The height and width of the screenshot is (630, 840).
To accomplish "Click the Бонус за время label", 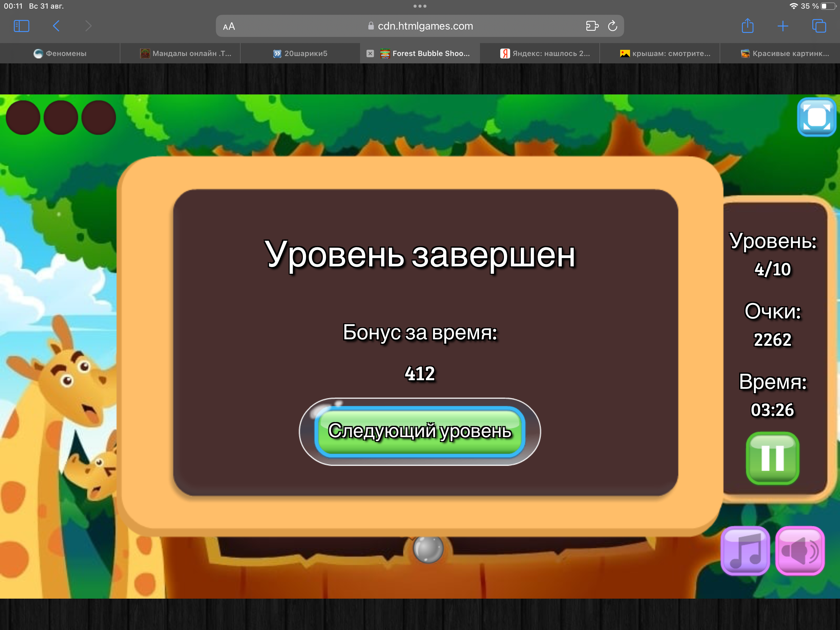I will pyautogui.click(x=420, y=333).
